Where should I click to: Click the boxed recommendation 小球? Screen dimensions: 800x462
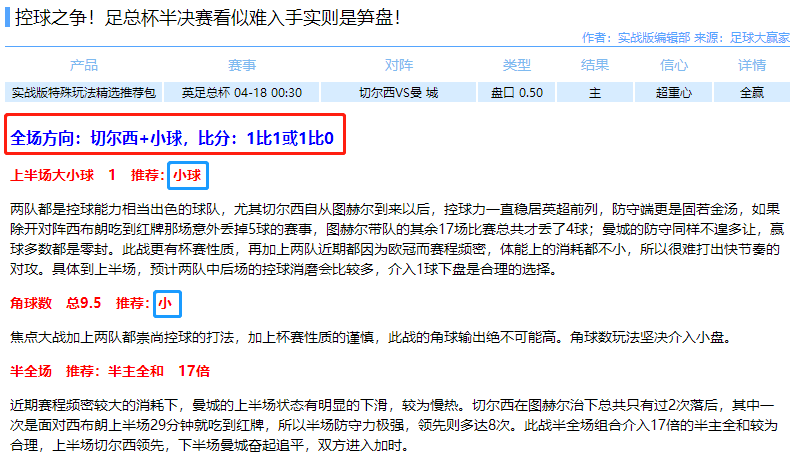[x=187, y=175]
